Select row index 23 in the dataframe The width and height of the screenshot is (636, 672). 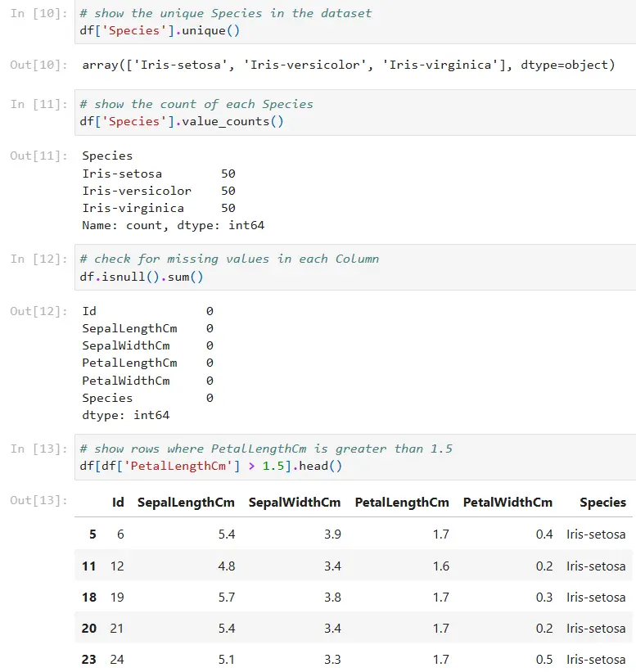(x=89, y=660)
